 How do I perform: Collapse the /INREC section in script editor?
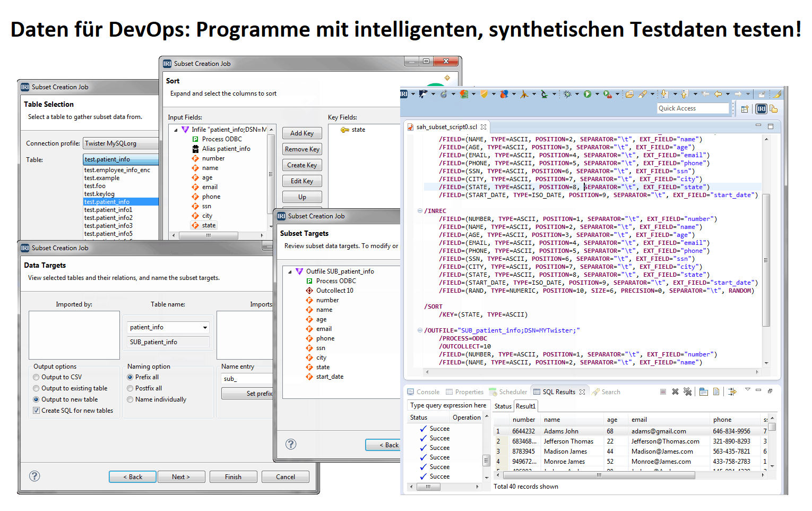pos(420,211)
